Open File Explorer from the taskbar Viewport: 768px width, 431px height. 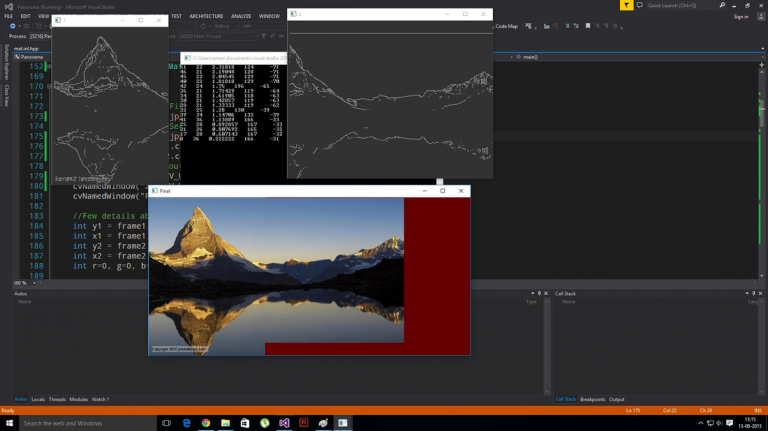click(x=225, y=423)
